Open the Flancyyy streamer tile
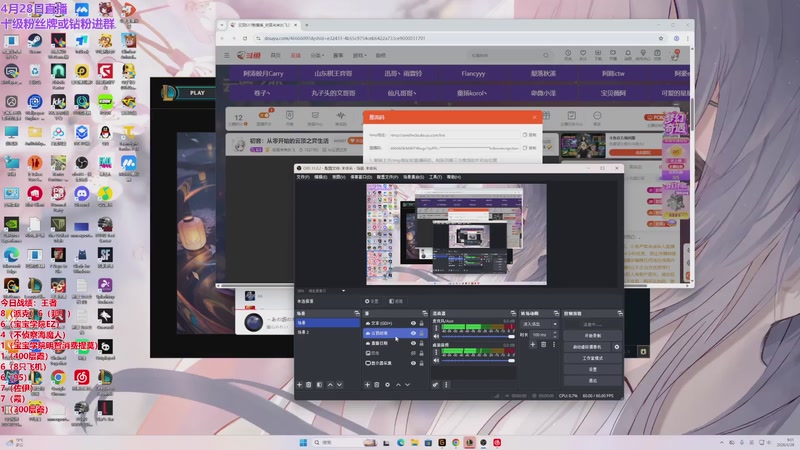The image size is (800, 450). 473,73
